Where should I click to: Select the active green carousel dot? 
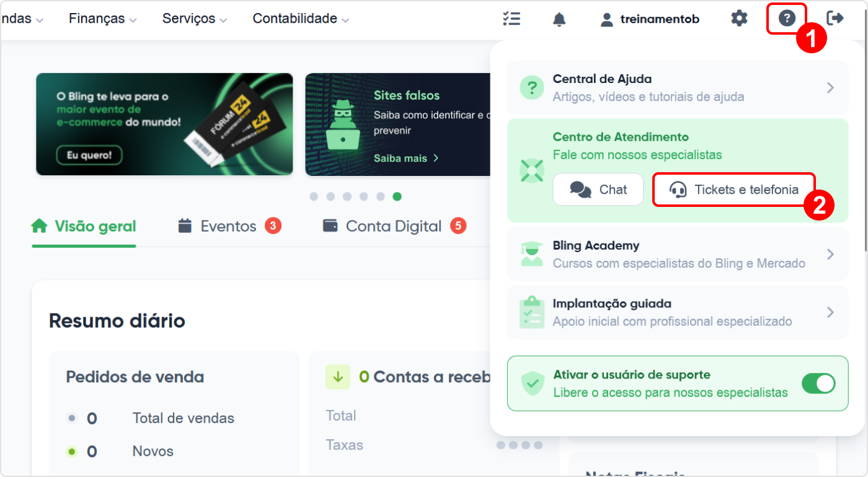(x=397, y=196)
